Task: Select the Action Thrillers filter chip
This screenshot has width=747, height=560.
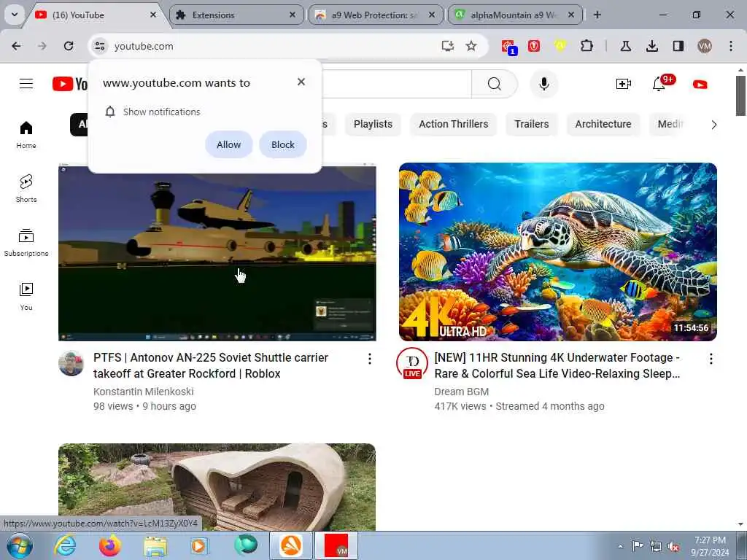Action: [x=454, y=124]
